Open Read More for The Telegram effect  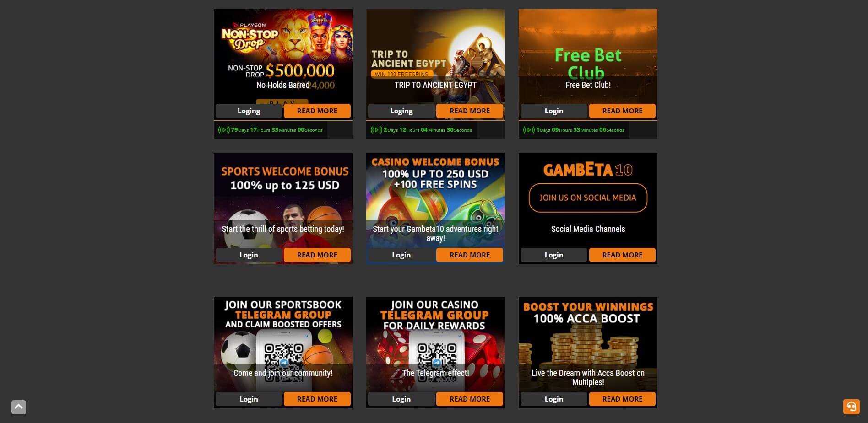pyautogui.click(x=470, y=399)
